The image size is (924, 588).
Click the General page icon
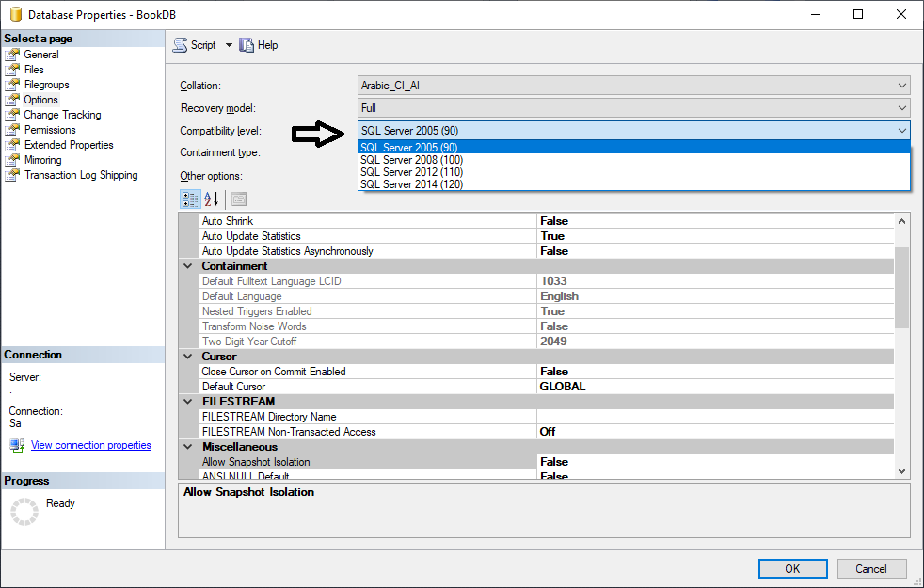(12, 55)
